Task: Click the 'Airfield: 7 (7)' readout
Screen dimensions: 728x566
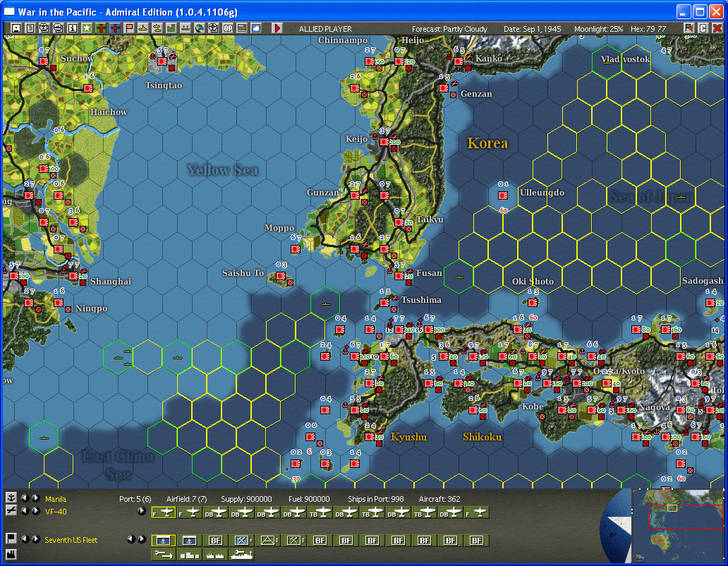Action: [187, 499]
